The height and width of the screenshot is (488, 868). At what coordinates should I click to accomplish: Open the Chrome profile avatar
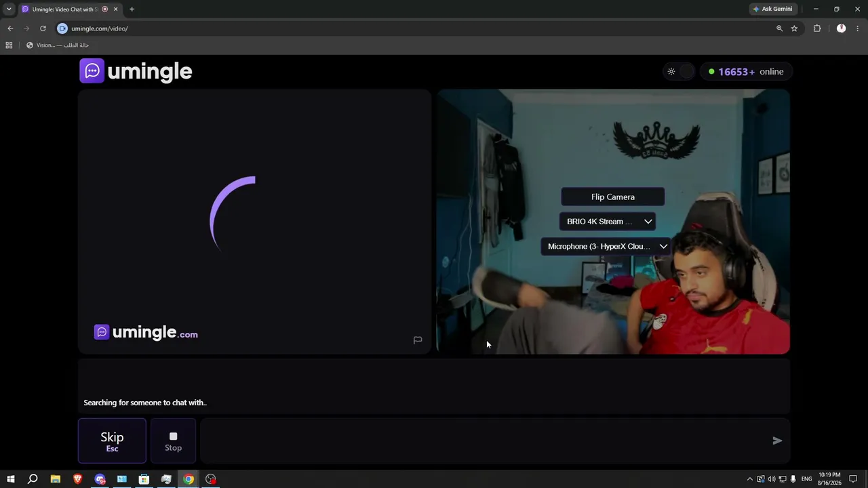coord(841,28)
